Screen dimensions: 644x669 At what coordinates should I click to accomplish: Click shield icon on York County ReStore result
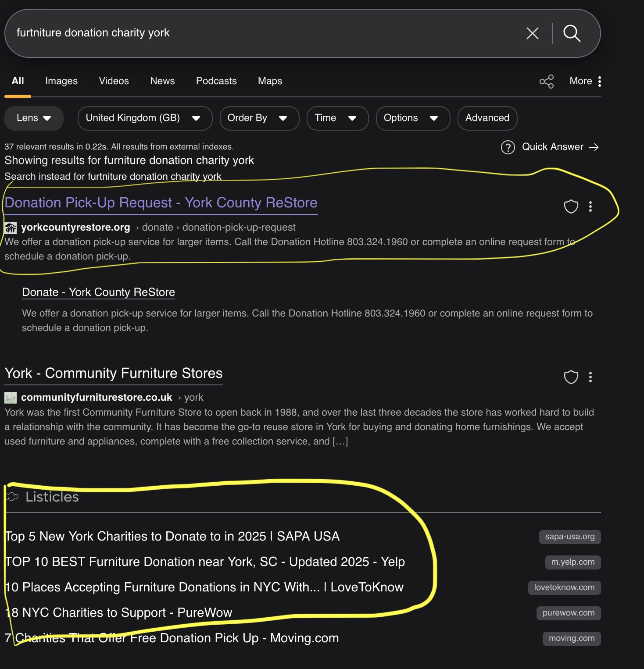(571, 206)
